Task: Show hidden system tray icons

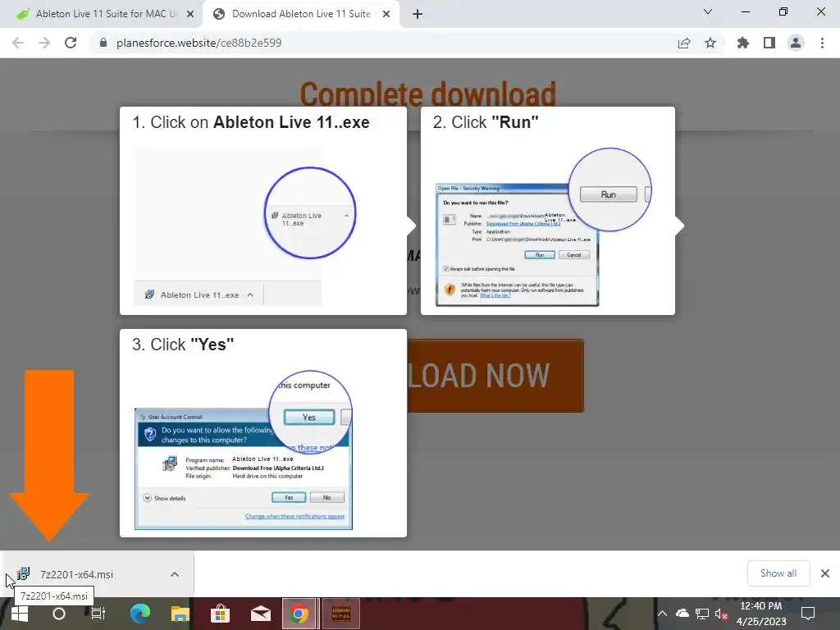Action: [x=662, y=614]
